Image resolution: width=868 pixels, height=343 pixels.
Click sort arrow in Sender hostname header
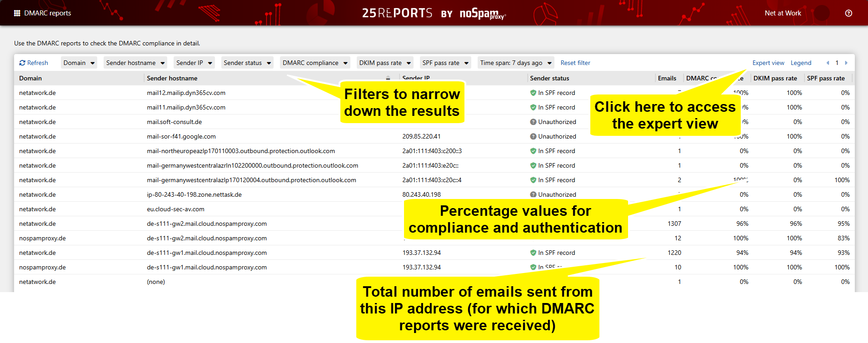tap(388, 78)
